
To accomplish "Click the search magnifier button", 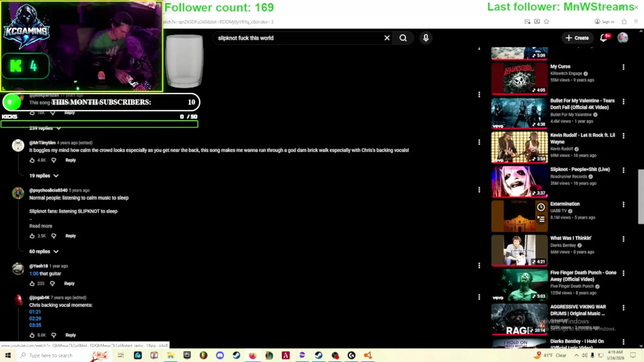I will 403,38.
